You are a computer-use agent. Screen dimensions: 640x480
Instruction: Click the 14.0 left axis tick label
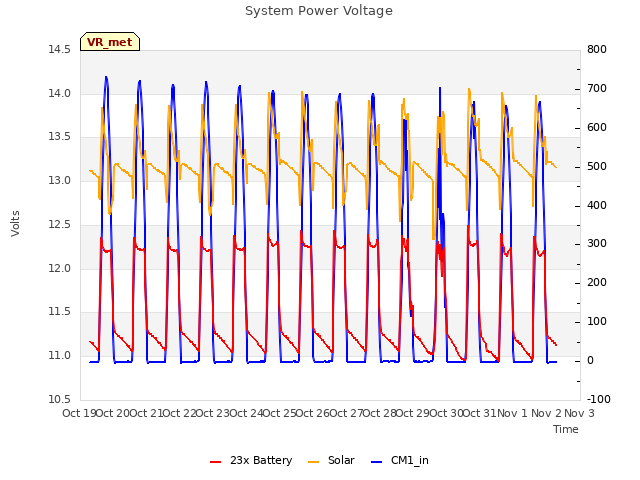click(59, 93)
